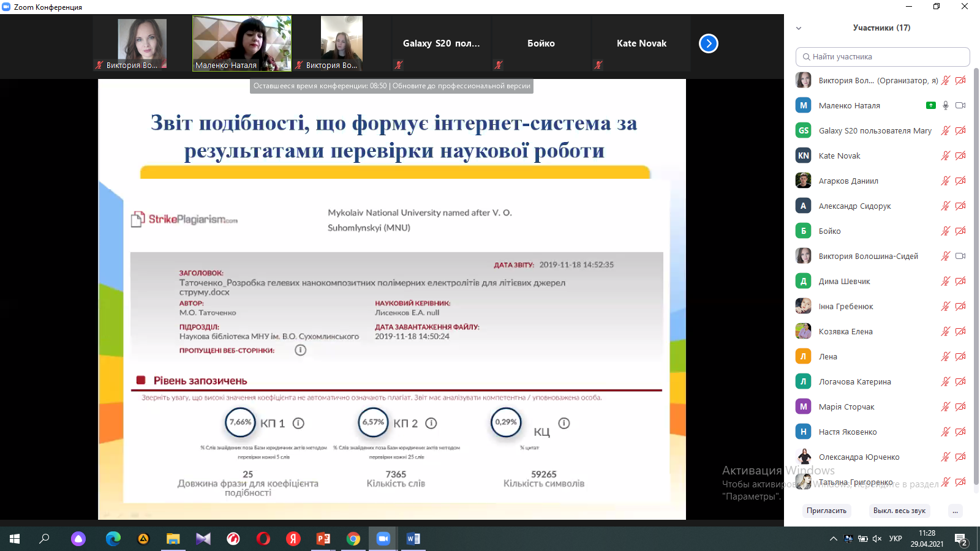
Task: Click the info icon beside КЦ
Action: [x=564, y=423]
